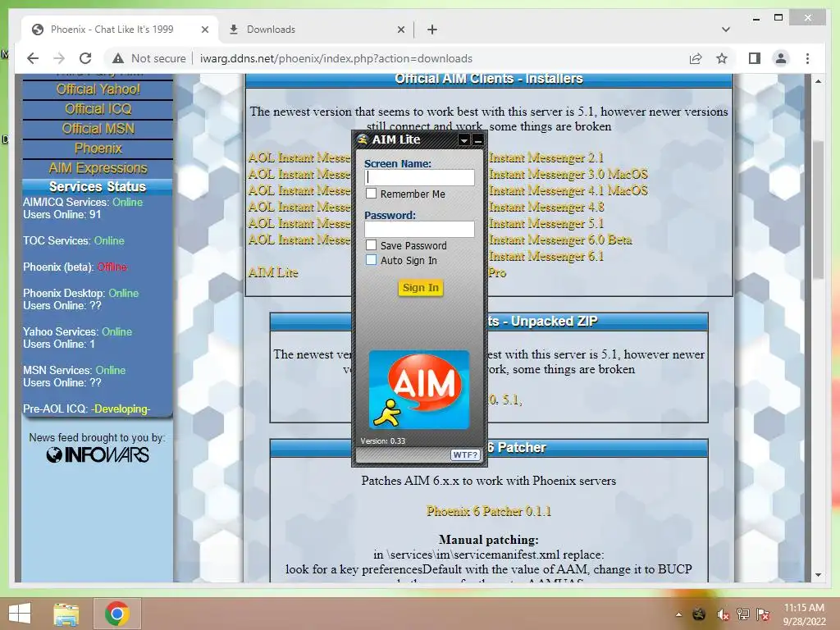Click the Chrome forward arrow

coord(59,58)
